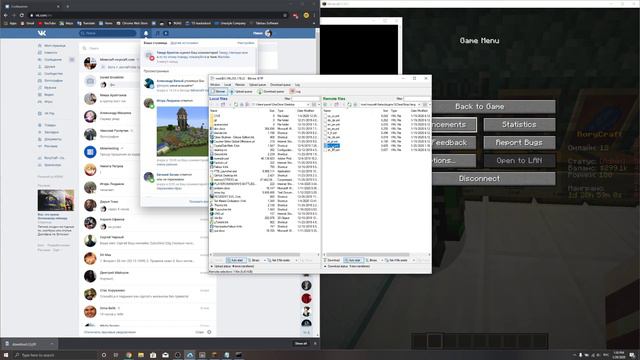The height and width of the screenshot is (360, 640).
Task: Open Statistics in Minecraft Game Menu
Action: click(519, 124)
